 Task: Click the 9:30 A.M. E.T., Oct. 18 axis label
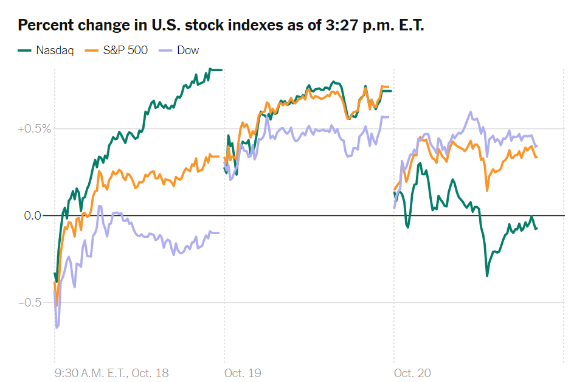[111, 373]
